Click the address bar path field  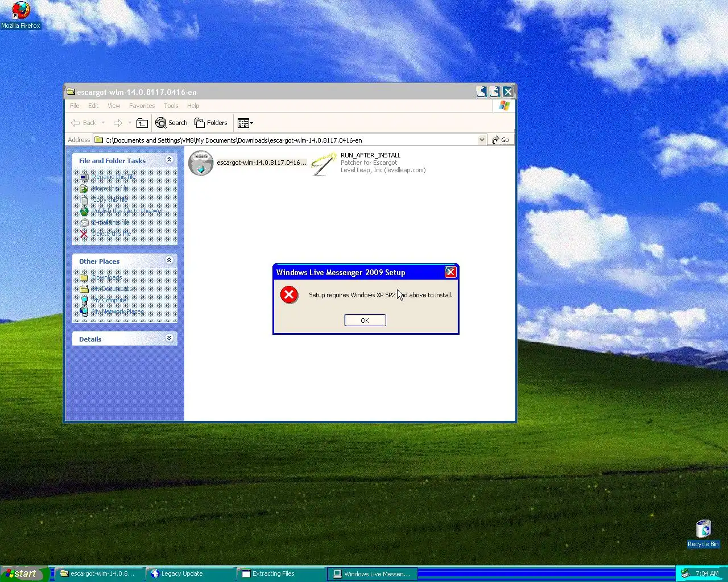point(290,140)
